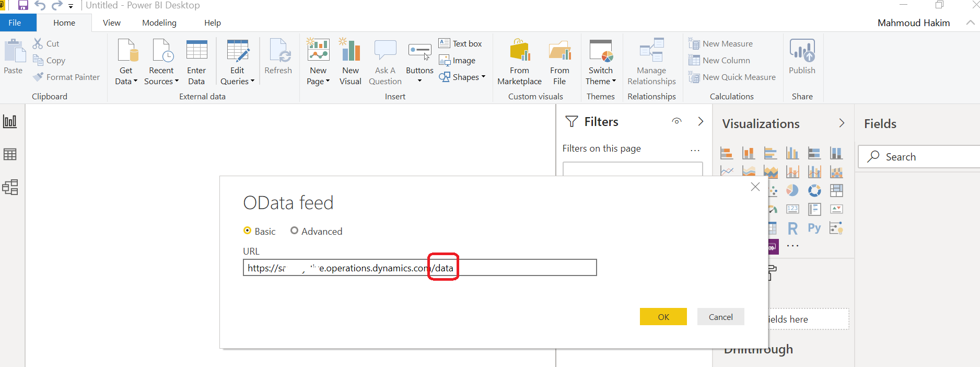The height and width of the screenshot is (367, 980).
Task: Insert an Image
Action: coord(457,61)
